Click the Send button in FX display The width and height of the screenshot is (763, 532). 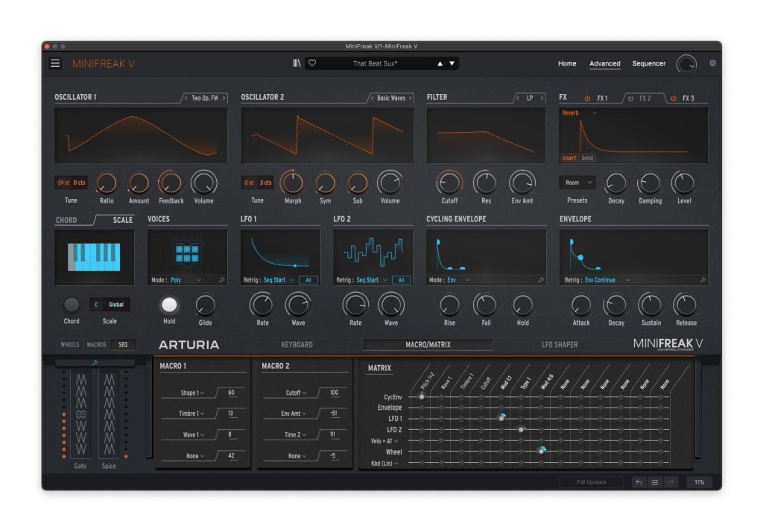point(587,158)
